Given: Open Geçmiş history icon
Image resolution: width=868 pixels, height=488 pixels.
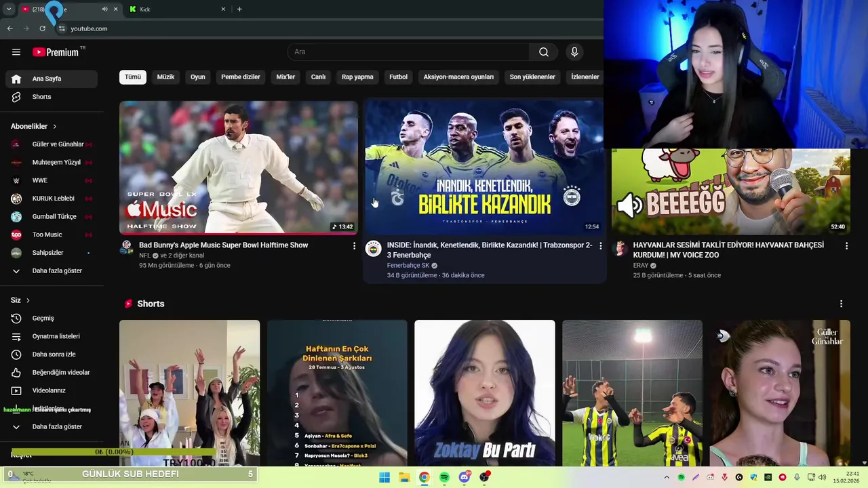Looking at the screenshot, I should coord(16,319).
